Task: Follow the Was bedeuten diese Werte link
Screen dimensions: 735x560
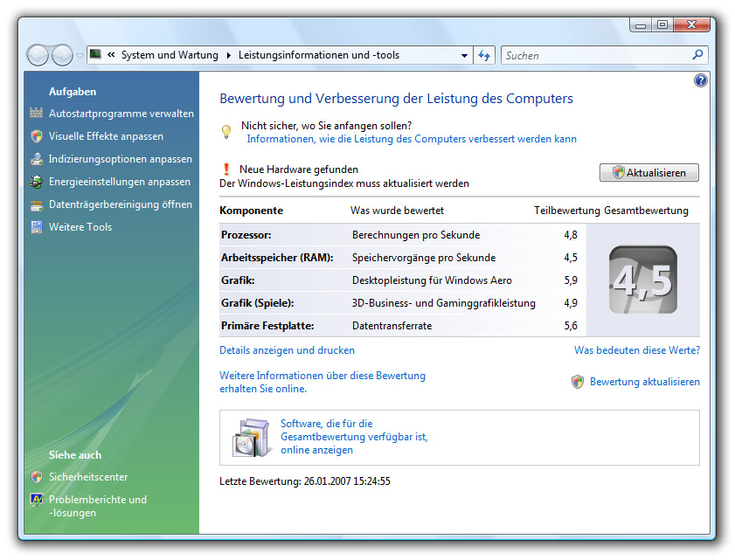Action: (x=636, y=350)
